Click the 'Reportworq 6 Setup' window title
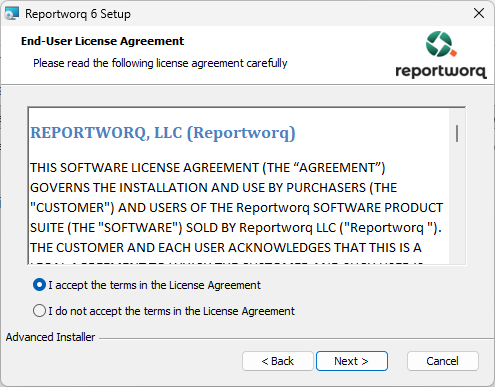 pos(78,14)
